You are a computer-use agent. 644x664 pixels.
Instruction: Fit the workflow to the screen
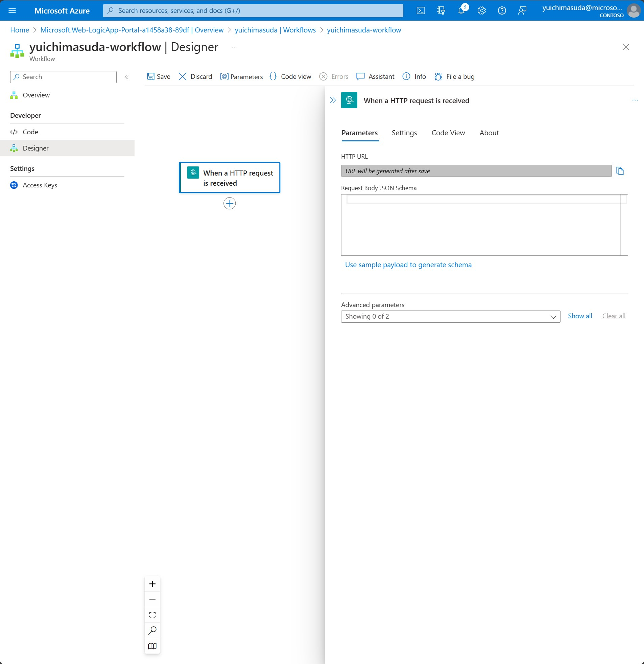click(152, 614)
